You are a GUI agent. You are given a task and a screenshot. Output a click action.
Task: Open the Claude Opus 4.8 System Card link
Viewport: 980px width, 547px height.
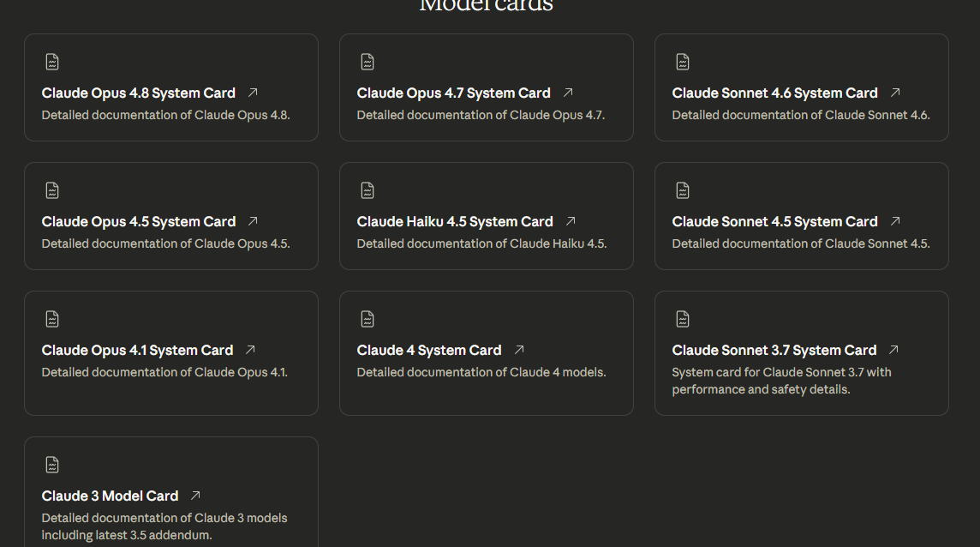(139, 93)
